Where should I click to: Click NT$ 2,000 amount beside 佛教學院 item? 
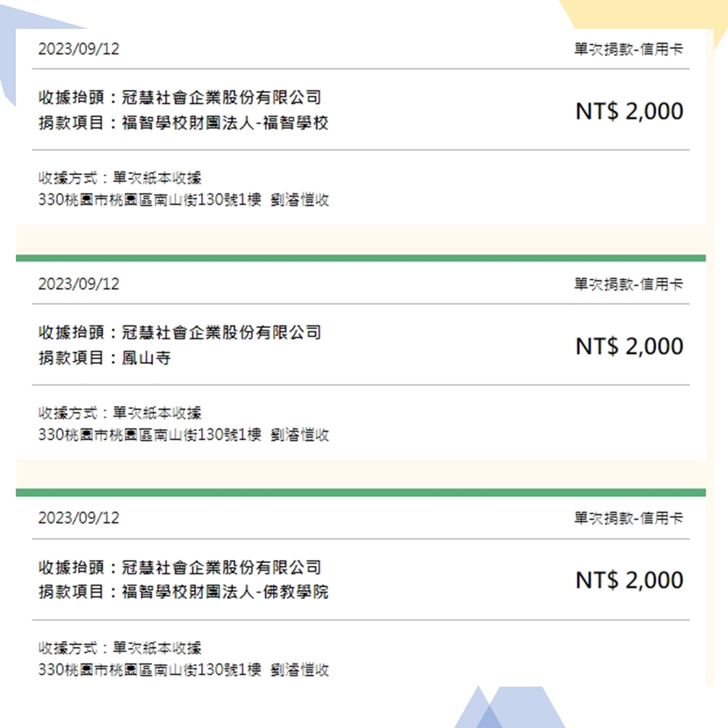[629, 580]
